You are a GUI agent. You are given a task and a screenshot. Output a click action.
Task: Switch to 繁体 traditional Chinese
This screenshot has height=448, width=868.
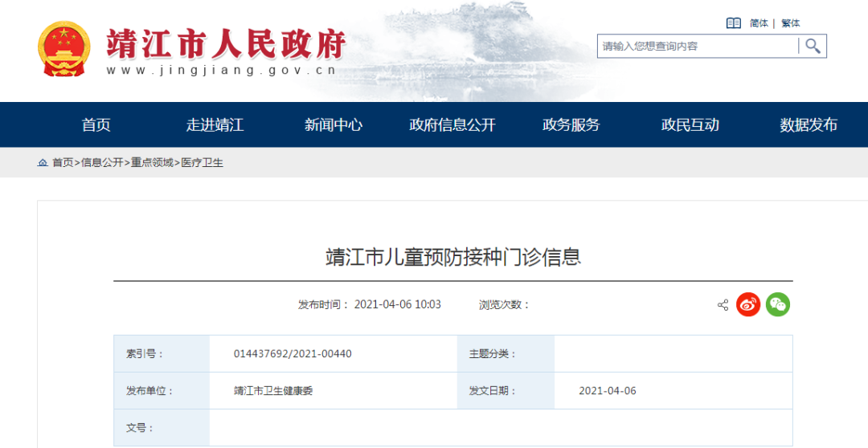click(791, 23)
